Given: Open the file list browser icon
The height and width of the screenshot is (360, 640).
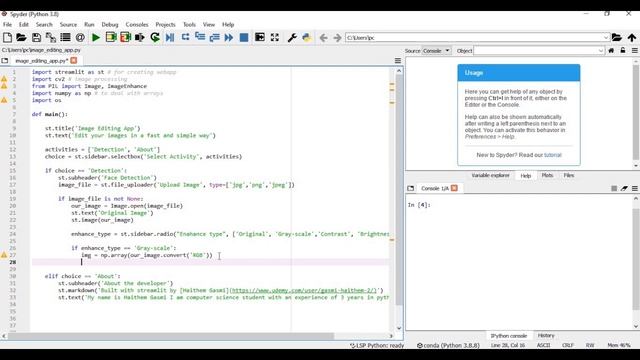Looking at the screenshot, I should point(65,38).
